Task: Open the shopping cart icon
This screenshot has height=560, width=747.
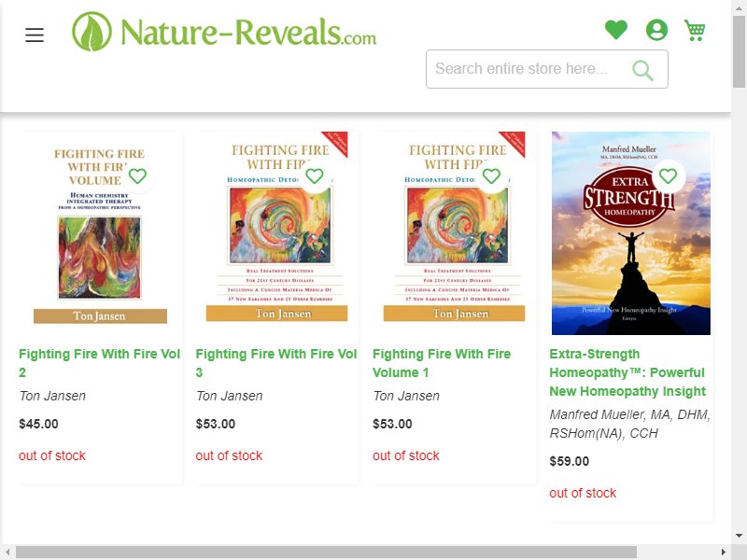Action: pos(695,30)
